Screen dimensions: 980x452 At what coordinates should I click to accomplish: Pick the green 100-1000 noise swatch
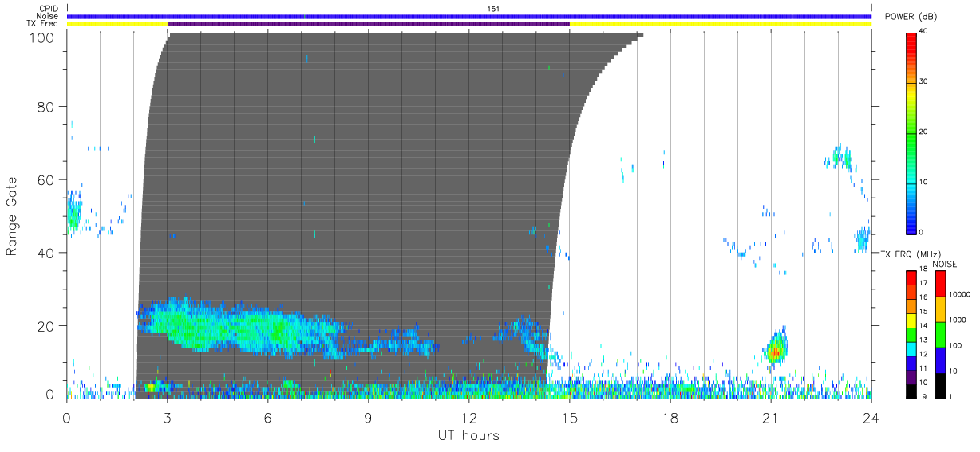point(940,335)
